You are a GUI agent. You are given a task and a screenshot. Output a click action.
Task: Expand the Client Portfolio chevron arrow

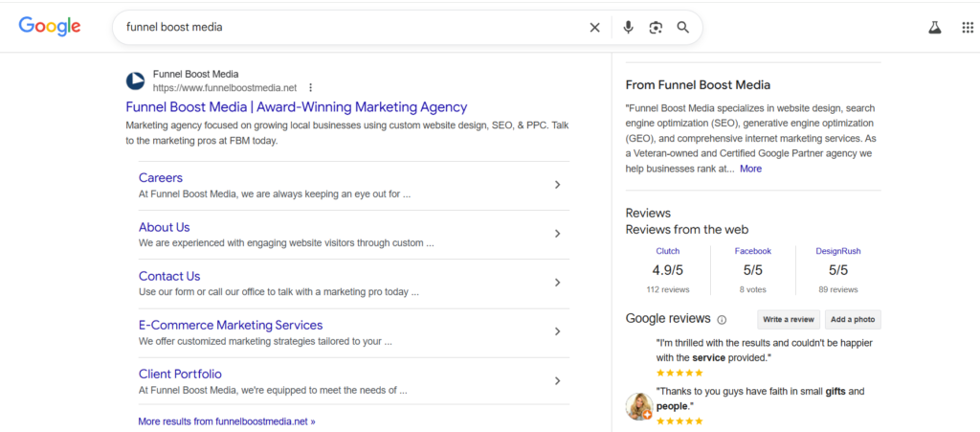pos(557,380)
